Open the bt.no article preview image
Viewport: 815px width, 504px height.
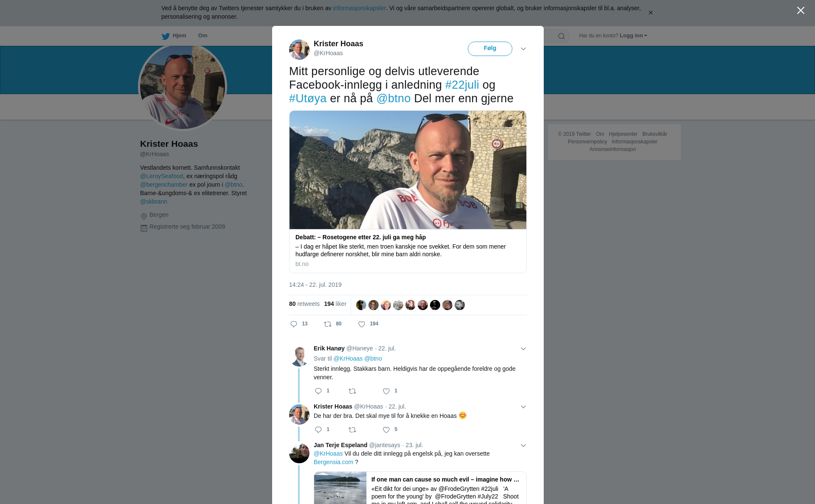[x=408, y=170]
